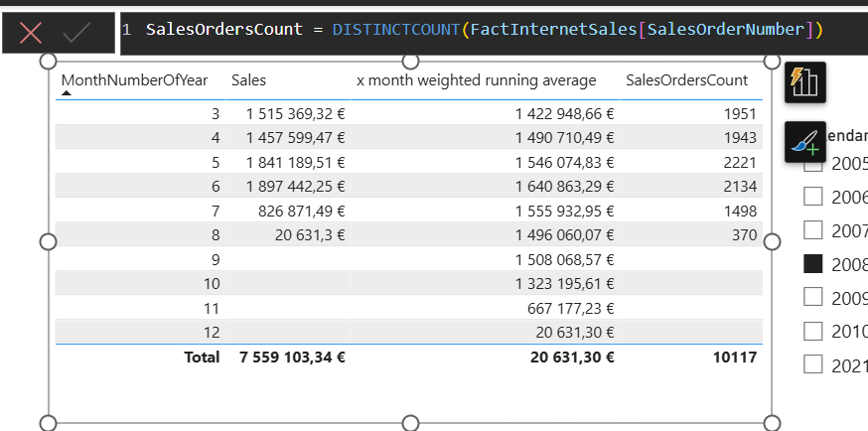Click the sort arrow under MonthNumberOfYear
868x431 pixels.
point(67,93)
